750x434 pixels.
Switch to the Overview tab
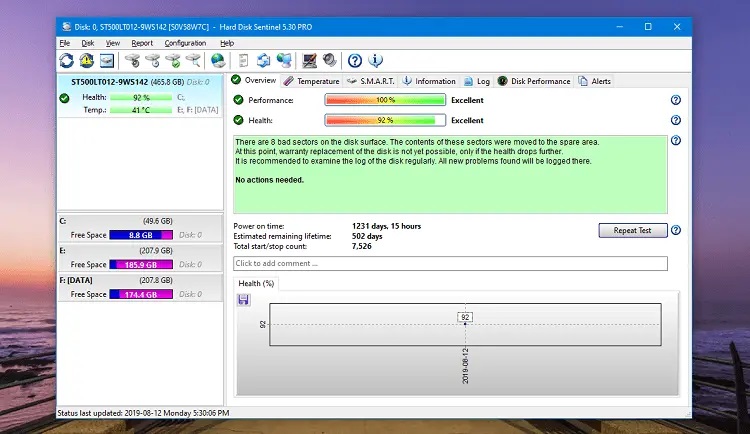(x=254, y=80)
